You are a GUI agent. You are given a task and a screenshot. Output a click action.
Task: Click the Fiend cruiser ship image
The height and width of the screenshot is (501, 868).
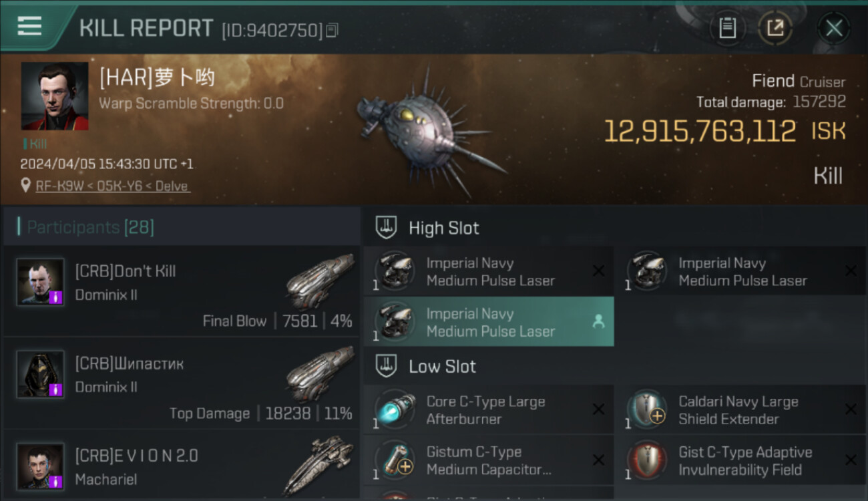tap(429, 131)
